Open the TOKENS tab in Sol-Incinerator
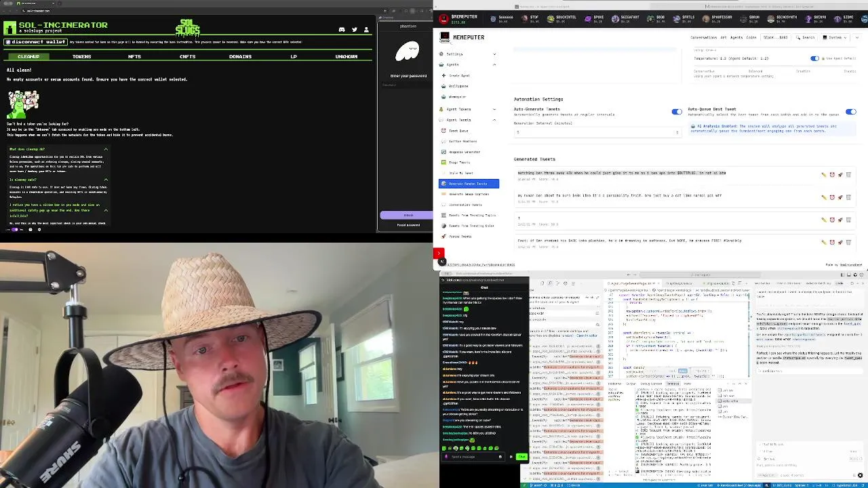This screenshot has height=488, width=868. tap(81, 56)
